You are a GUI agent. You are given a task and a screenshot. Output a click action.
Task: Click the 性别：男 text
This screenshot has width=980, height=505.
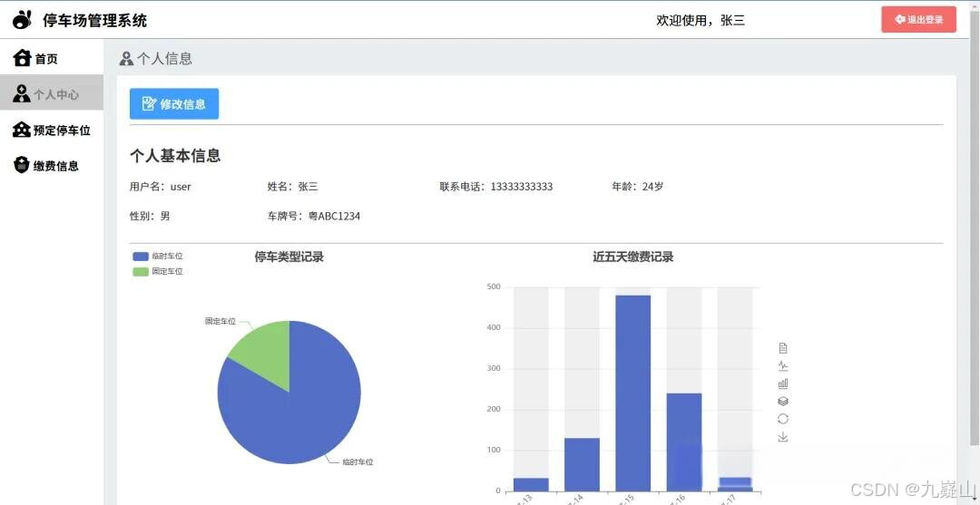tap(150, 217)
